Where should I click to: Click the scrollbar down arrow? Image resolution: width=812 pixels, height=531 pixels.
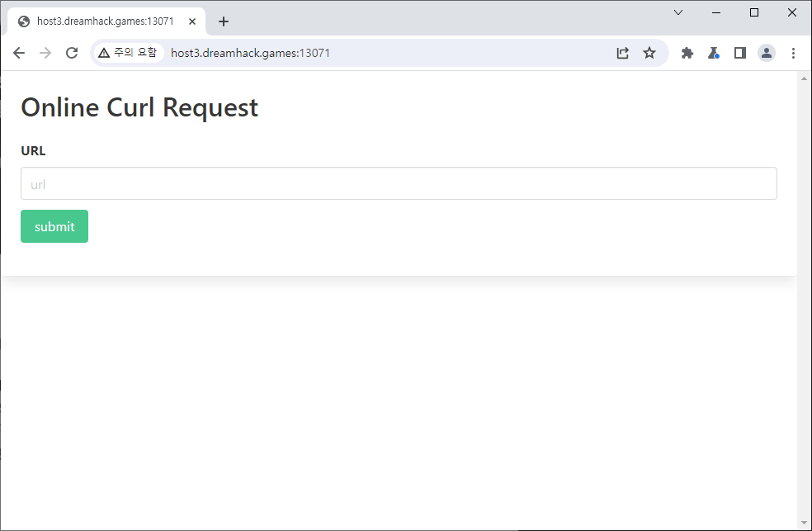point(805,523)
